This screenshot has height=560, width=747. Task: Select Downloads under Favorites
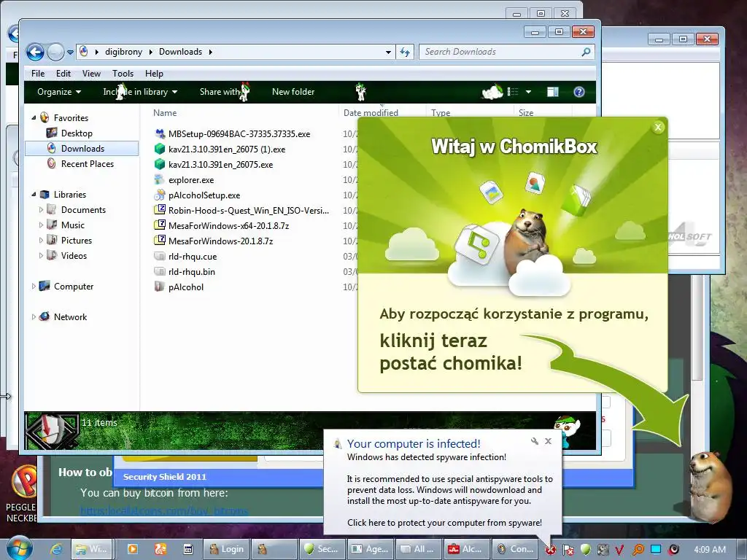(82, 149)
